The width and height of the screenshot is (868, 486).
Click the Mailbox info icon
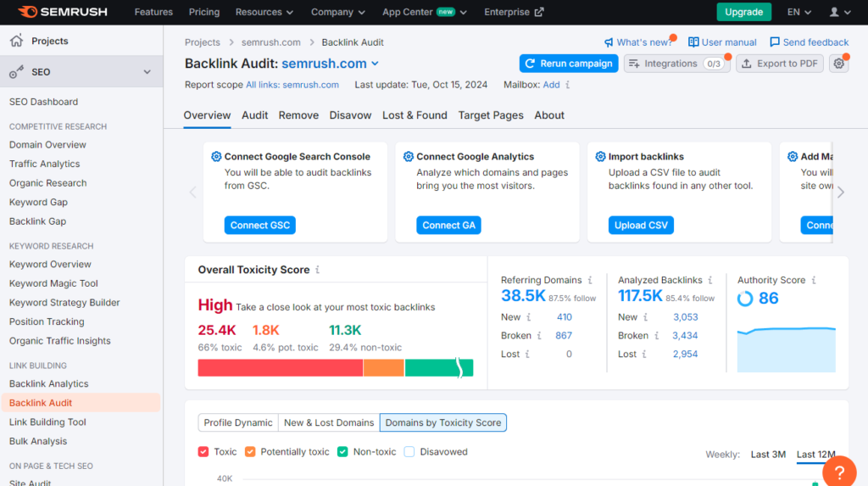click(567, 85)
